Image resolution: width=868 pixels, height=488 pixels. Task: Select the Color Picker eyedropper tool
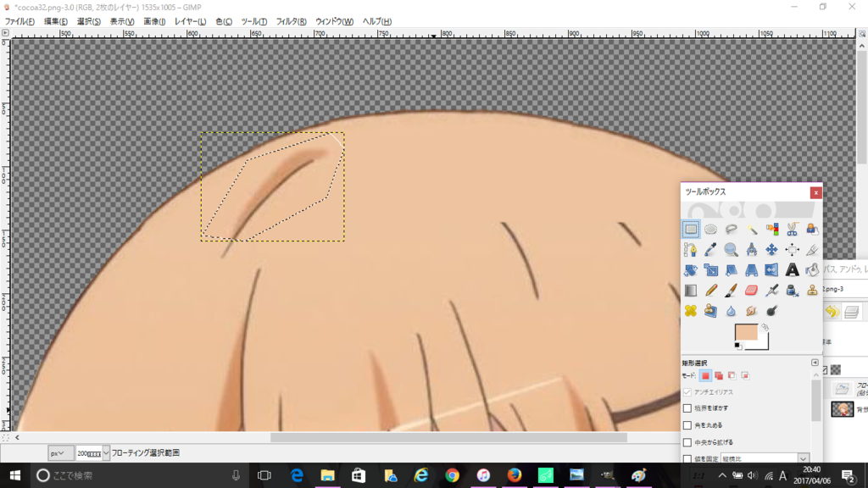711,250
